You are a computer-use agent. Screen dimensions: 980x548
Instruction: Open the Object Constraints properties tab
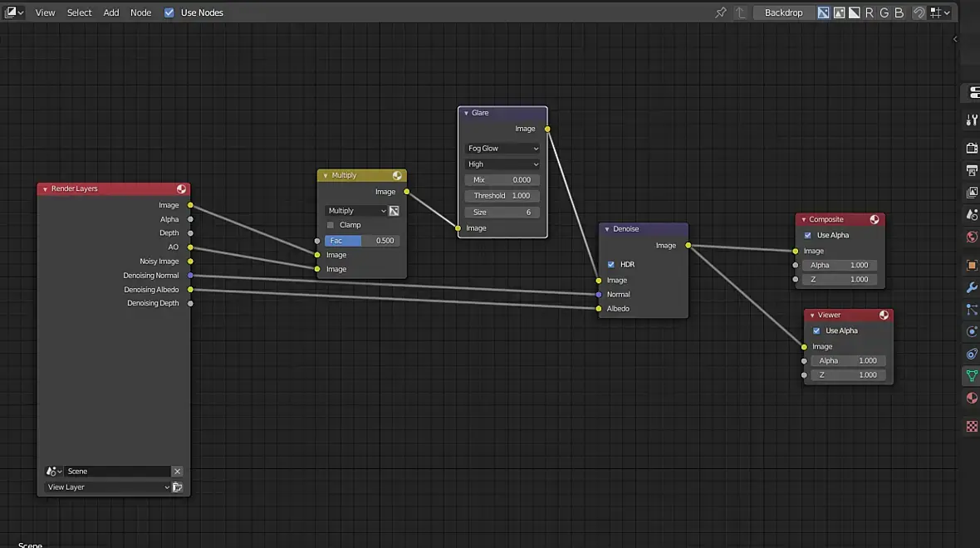[972, 354]
